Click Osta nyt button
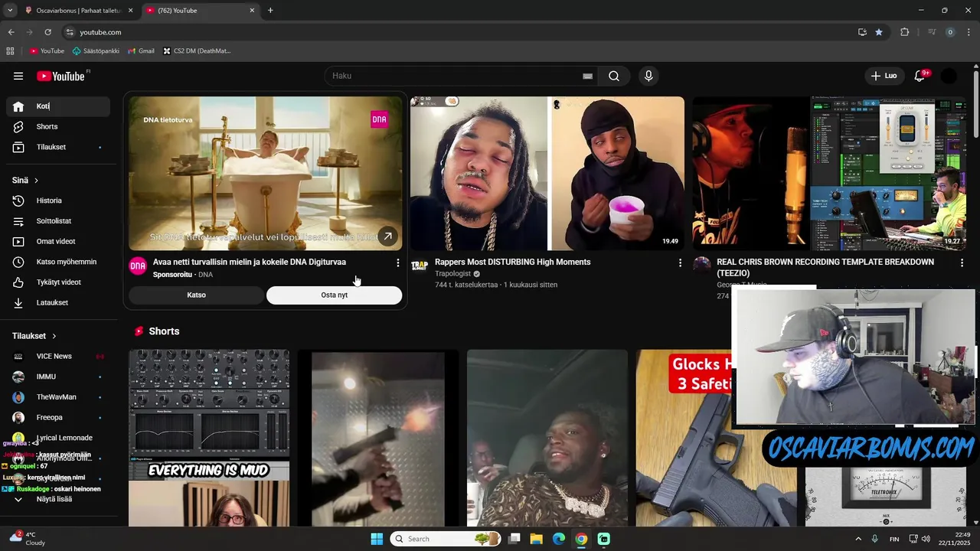The width and height of the screenshot is (980, 551). click(334, 295)
